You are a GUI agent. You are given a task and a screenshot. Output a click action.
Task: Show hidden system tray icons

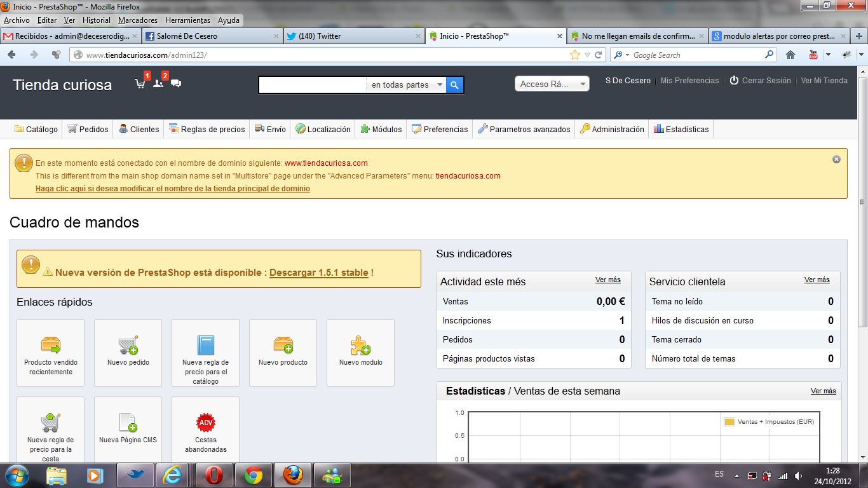pyautogui.click(x=736, y=475)
